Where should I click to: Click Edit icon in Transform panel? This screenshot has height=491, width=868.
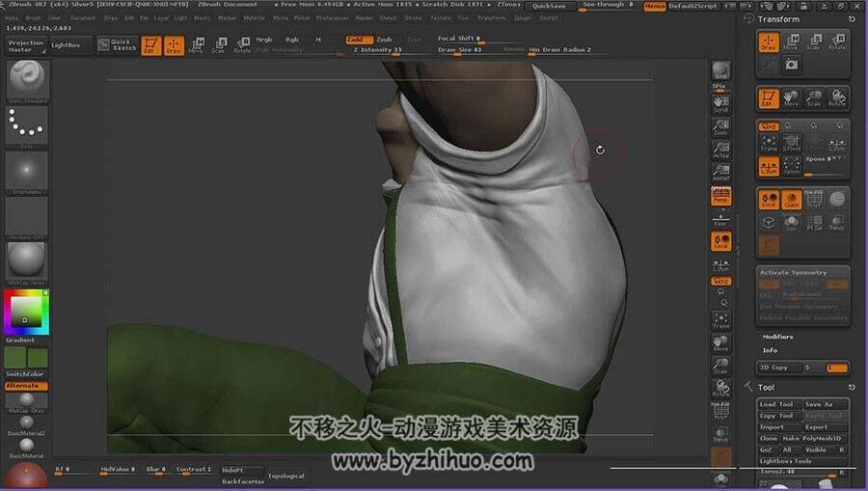(769, 98)
